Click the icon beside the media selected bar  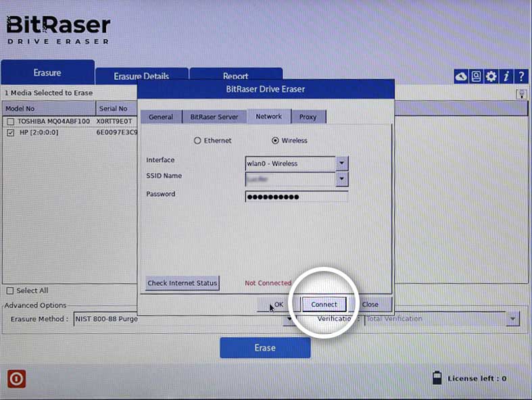[521, 94]
